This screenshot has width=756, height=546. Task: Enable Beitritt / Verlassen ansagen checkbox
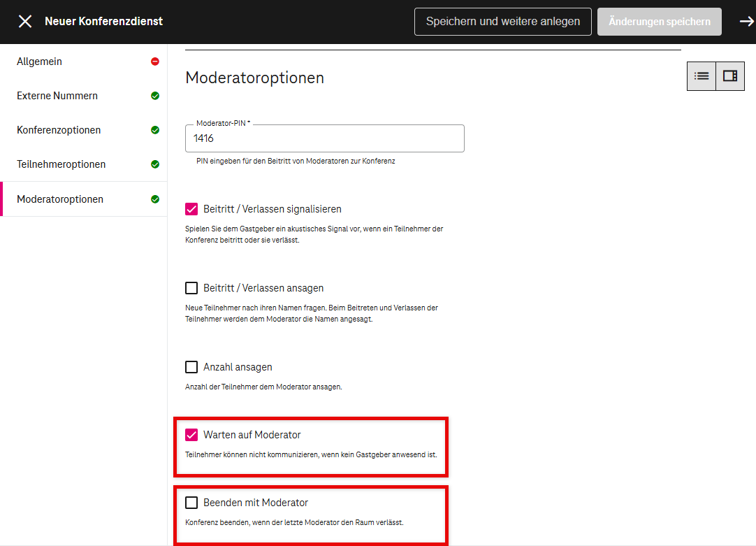click(x=191, y=288)
